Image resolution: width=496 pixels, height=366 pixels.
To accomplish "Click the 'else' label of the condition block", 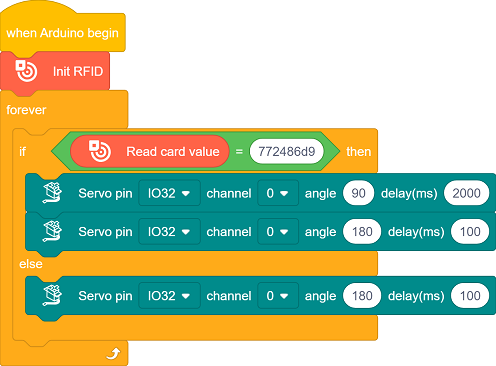I will point(31,264).
